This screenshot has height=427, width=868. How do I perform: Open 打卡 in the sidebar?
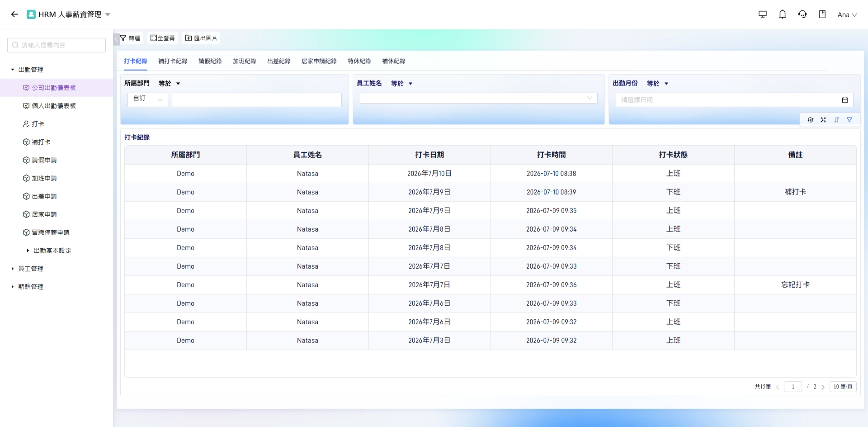[x=57, y=124]
